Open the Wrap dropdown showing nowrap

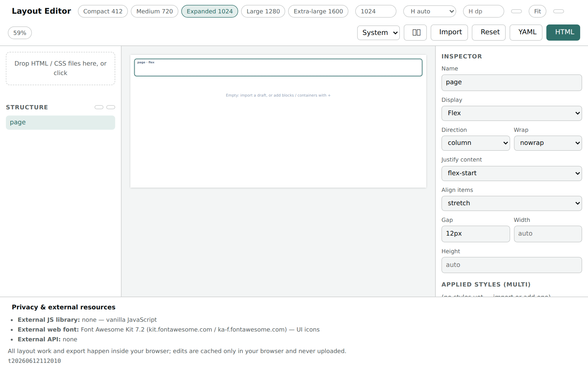click(548, 143)
